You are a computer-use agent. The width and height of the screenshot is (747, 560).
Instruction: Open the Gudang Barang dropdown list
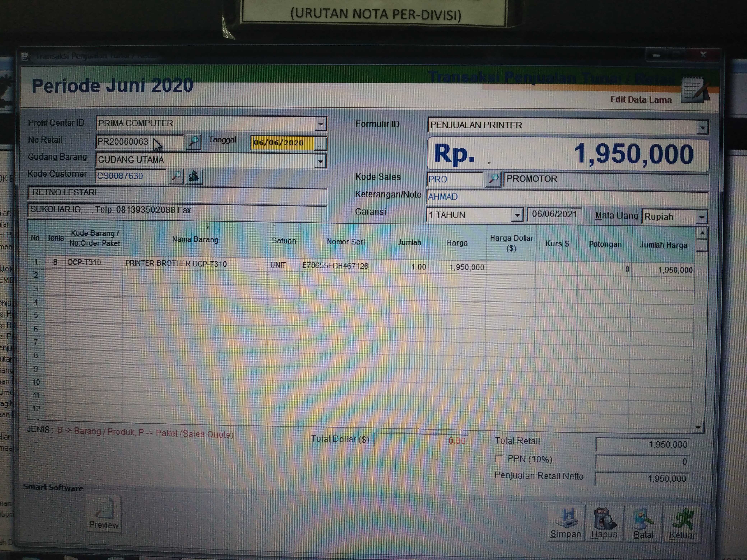click(x=321, y=161)
